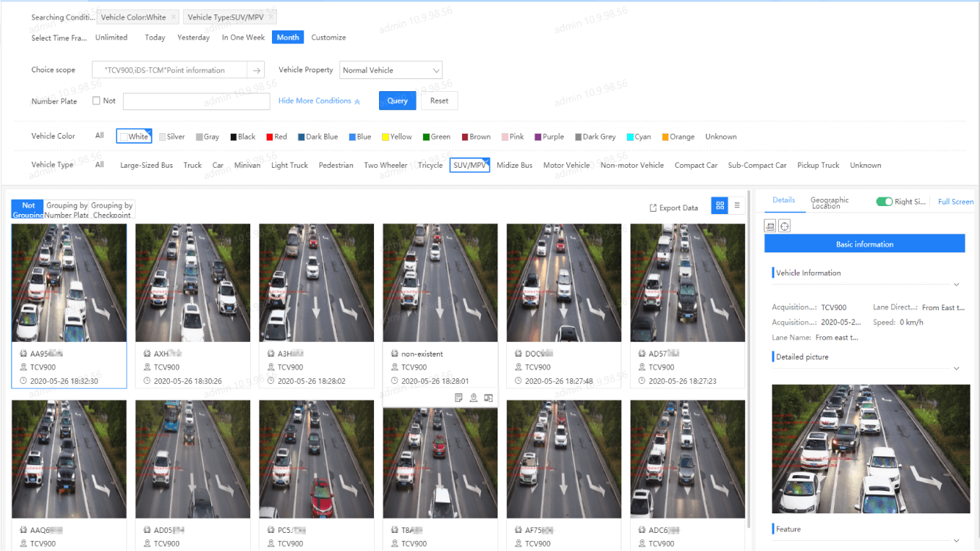Switch results to list view
The width and height of the screenshot is (980, 551).
[x=737, y=206]
